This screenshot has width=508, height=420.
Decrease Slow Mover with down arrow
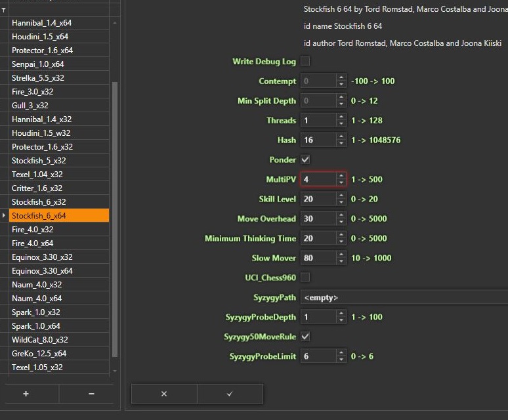(x=341, y=261)
